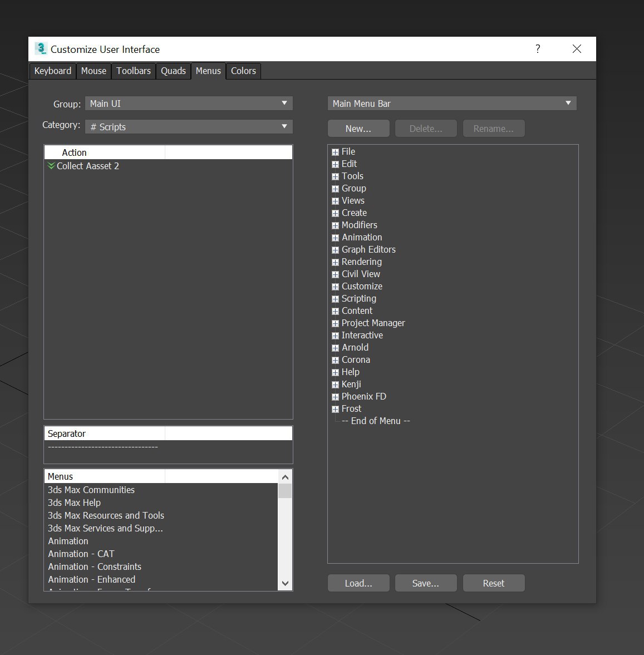Select plain Animation entry in Menus list
The height and width of the screenshot is (655, 644).
[x=68, y=541]
